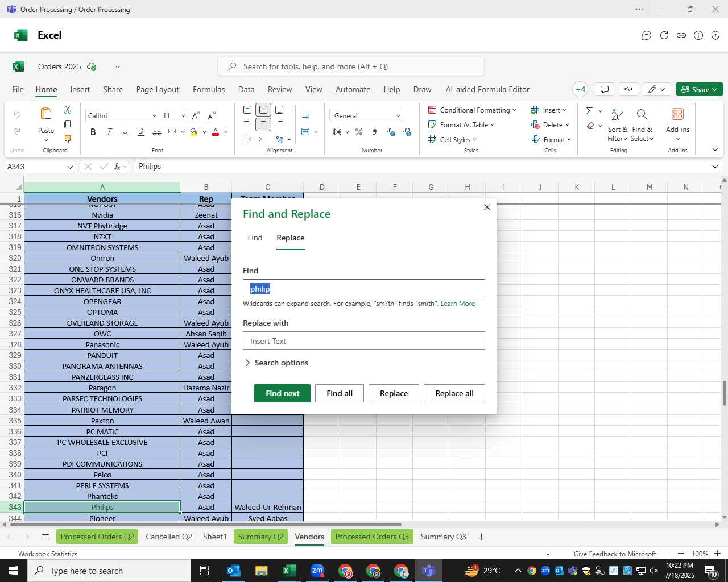Open Sort & Filter menu
Screen dimensions: 728x582
coord(617,125)
